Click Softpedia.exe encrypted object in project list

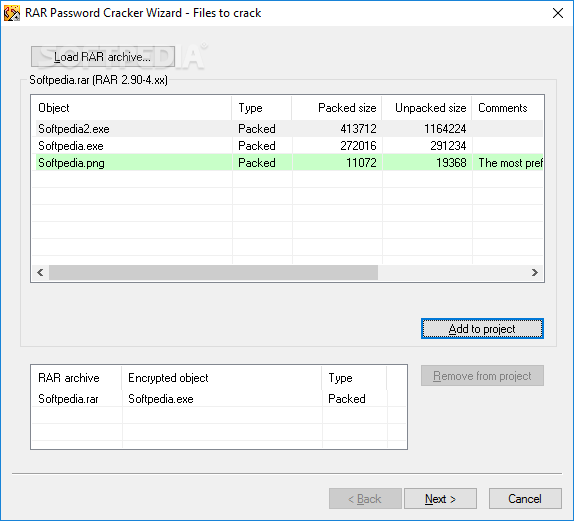161,398
